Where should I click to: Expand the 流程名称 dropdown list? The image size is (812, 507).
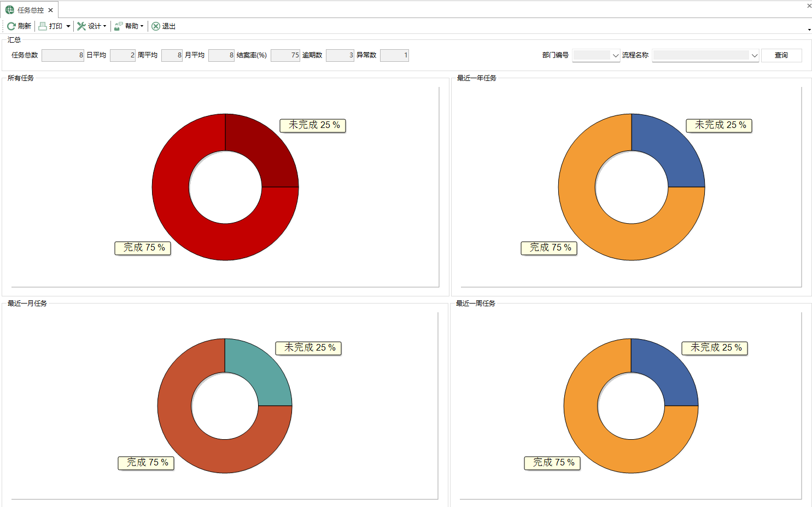(x=754, y=55)
